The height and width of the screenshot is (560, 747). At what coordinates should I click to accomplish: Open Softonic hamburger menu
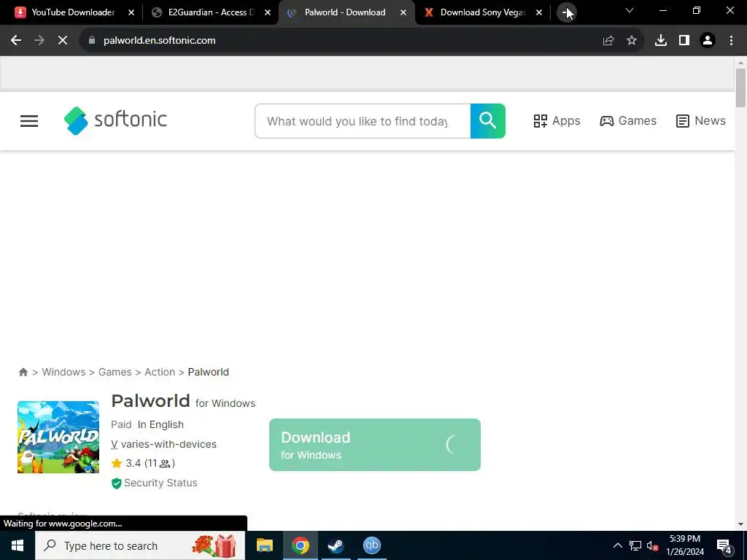(29, 121)
